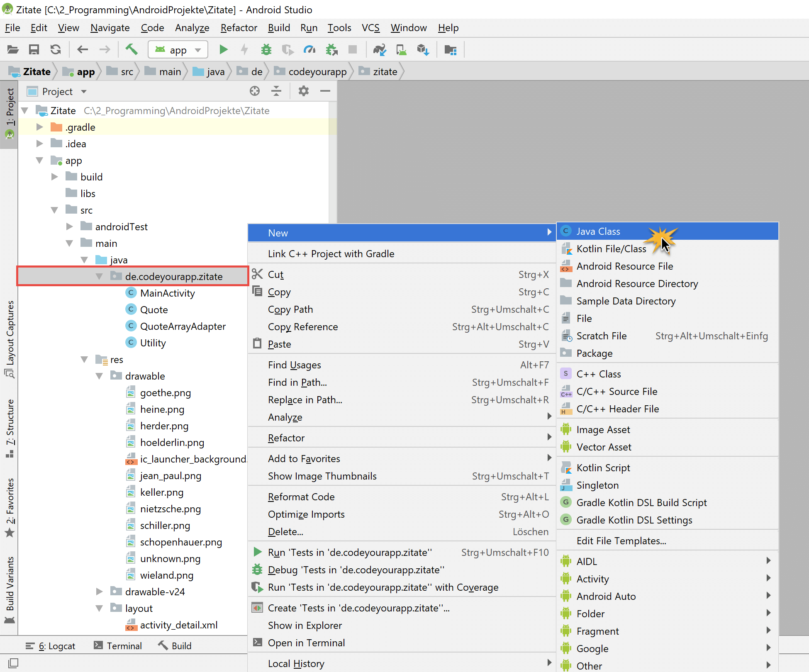Click the Cut scissors icon in context menu
This screenshot has height=672, width=809.
(257, 274)
